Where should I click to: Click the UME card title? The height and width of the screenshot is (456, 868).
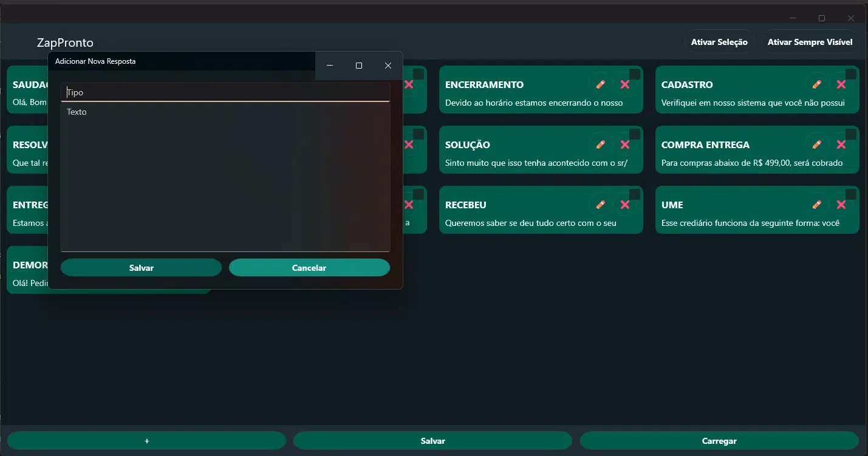point(672,205)
